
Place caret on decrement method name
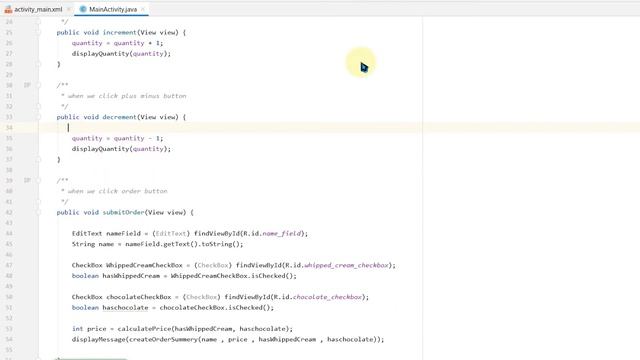(120, 117)
